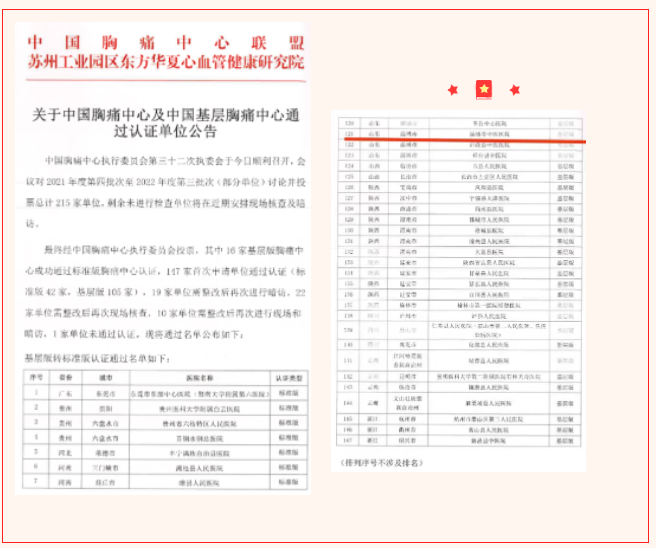Viewport: 656px width, 548px height.
Task: Click the '序号' column header
Action: point(36,377)
